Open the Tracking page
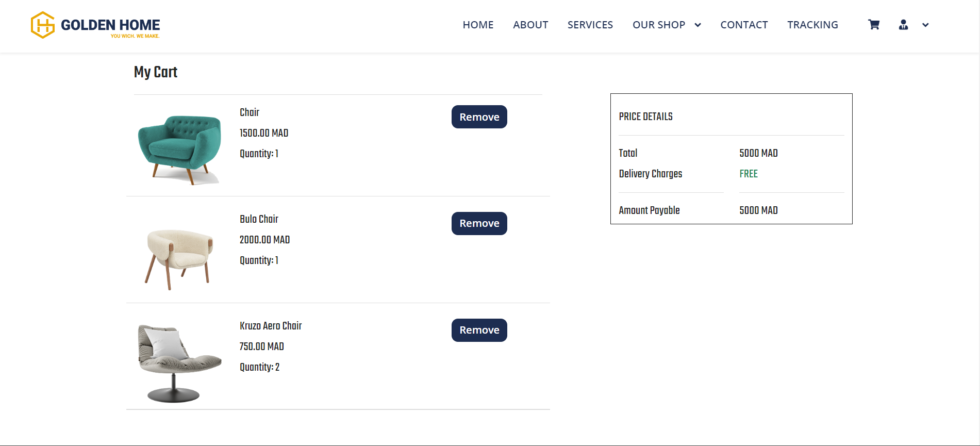Image resolution: width=980 pixels, height=446 pixels. coord(812,25)
